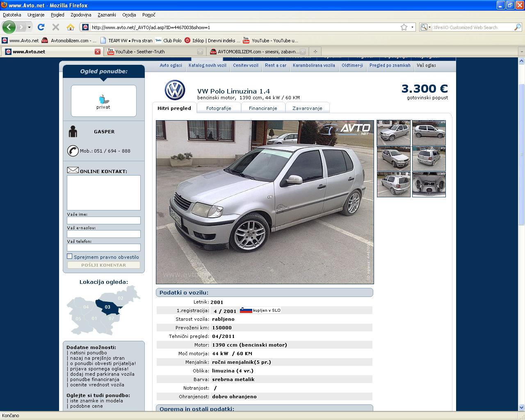Open the Avtomobilizem.com bookmark
This screenshot has width=525, height=420.
70,41
